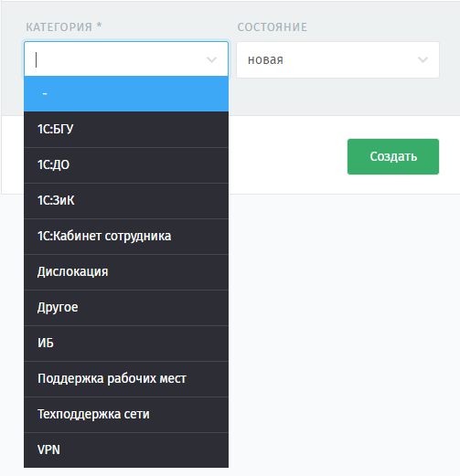Choose 1С:БГУ category

pos(126,130)
